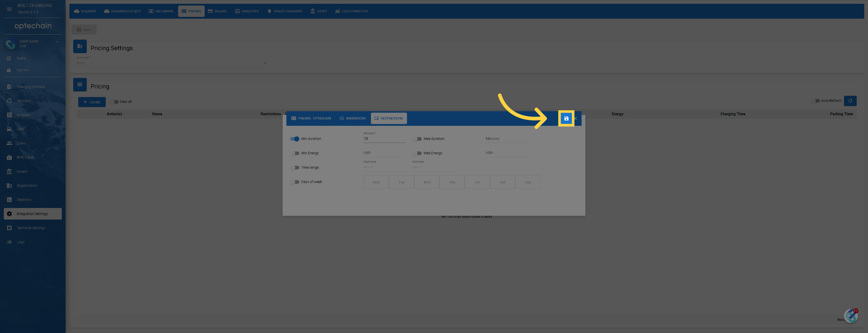This screenshot has height=333, width=868.
Task: Click the Create button
Action: click(x=92, y=102)
